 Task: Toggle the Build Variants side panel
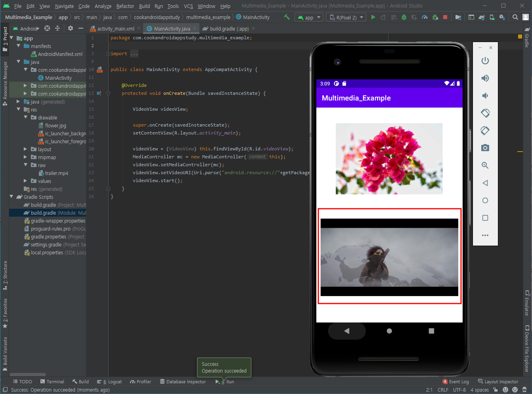point(5,353)
